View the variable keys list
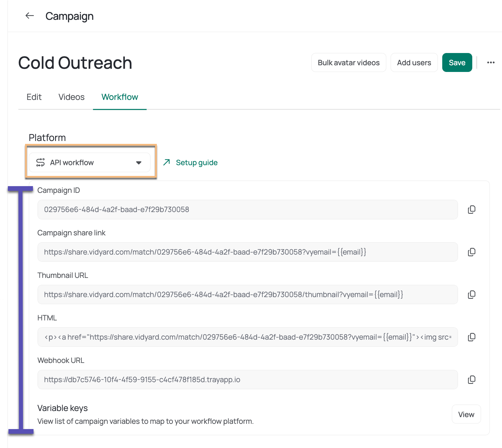 coord(466,414)
